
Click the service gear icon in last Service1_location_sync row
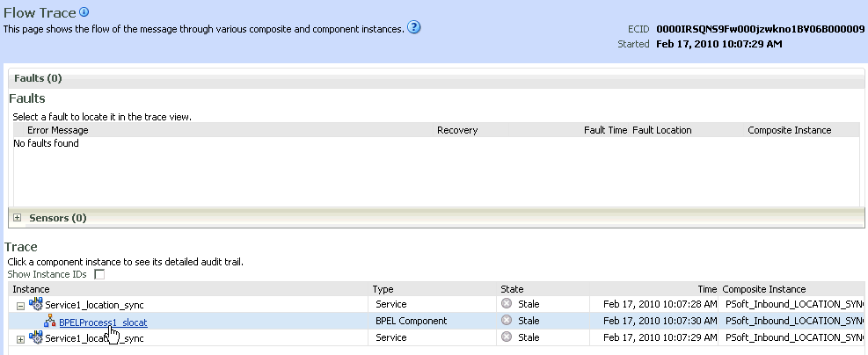tap(36, 337)
